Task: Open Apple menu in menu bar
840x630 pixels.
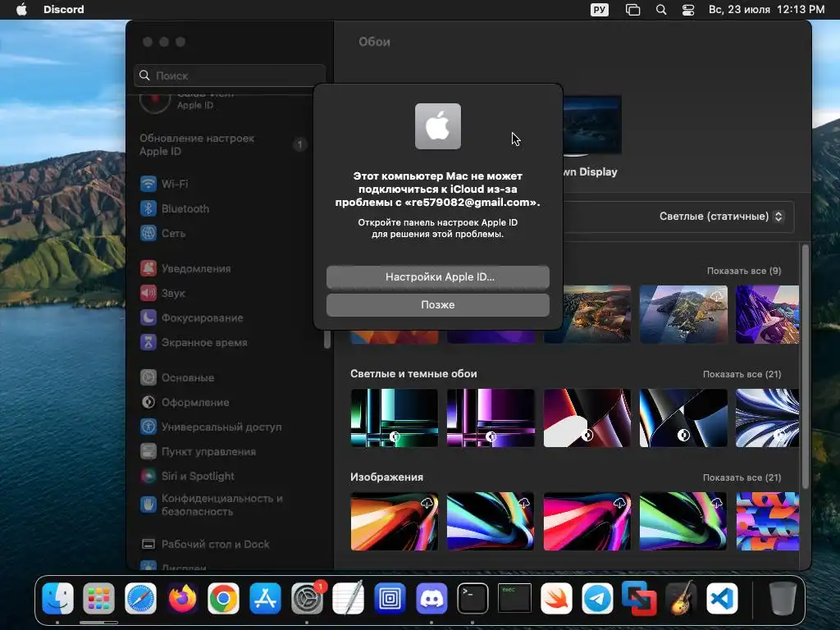Action: click(x=21, y=10)
